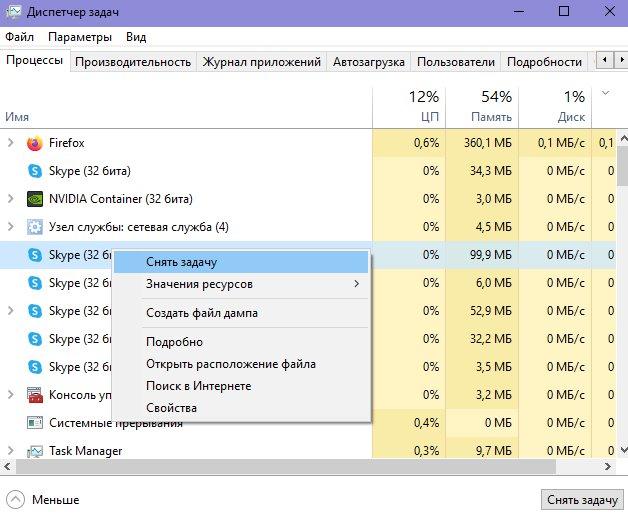Click the tab strip right scroll arrow

pos(621,60)
